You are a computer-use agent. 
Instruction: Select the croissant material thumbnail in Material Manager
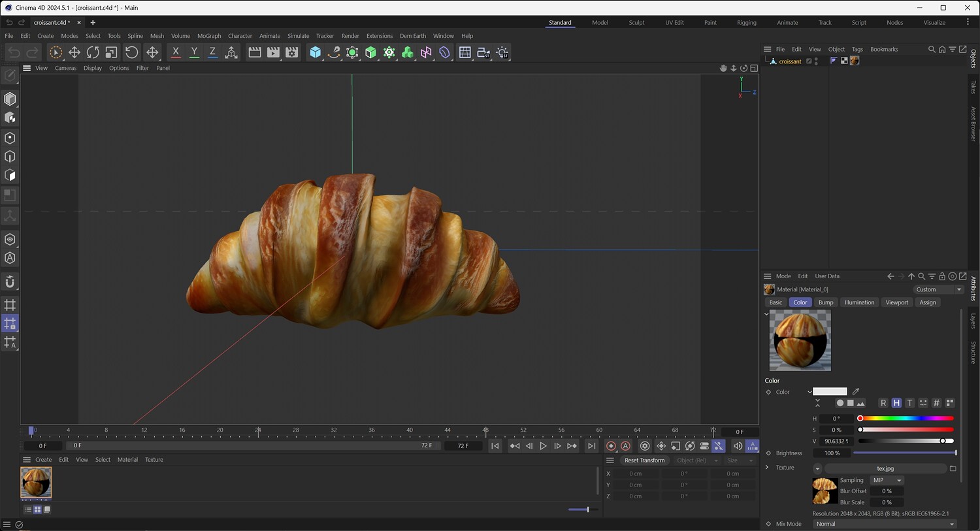[x=36, y=483]
